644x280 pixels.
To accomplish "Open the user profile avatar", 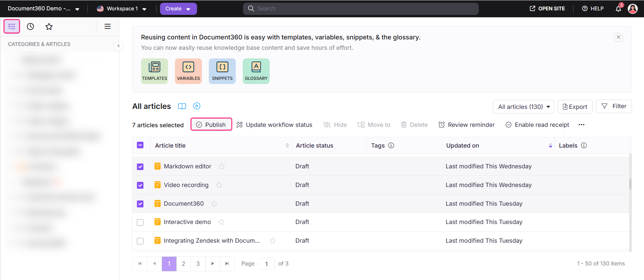I will point(633,8).
